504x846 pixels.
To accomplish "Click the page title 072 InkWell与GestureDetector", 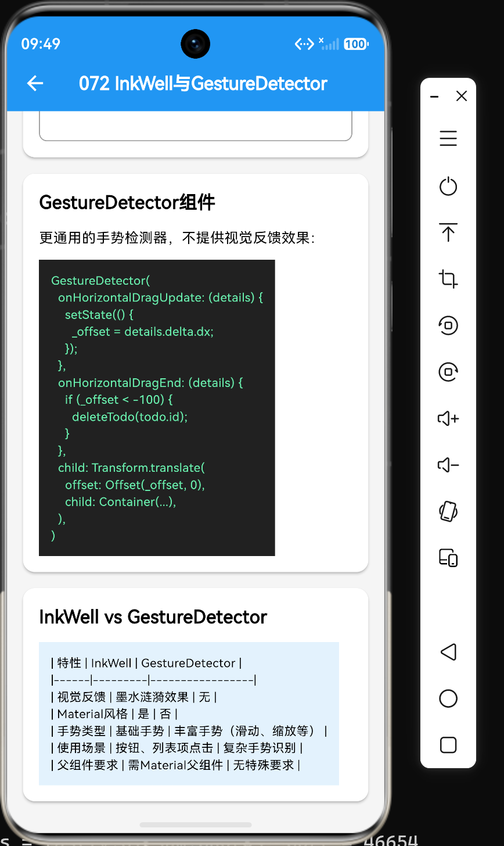I will (203, 84).
